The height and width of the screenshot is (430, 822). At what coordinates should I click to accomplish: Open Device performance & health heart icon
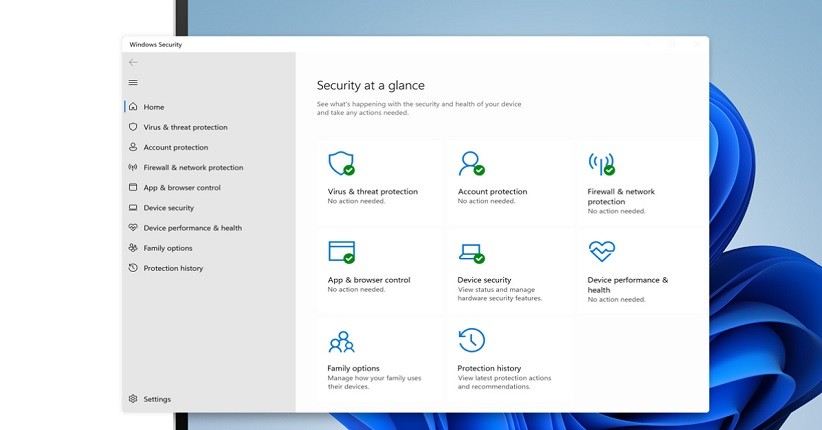[x=601, y=251]
